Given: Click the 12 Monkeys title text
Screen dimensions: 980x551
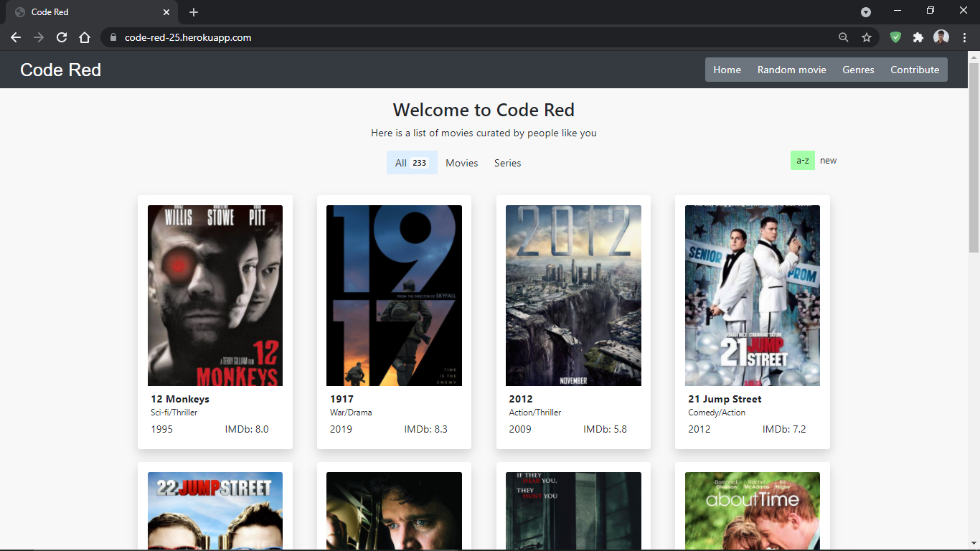Looking at the screenshot, I should (x=180, y=399).
